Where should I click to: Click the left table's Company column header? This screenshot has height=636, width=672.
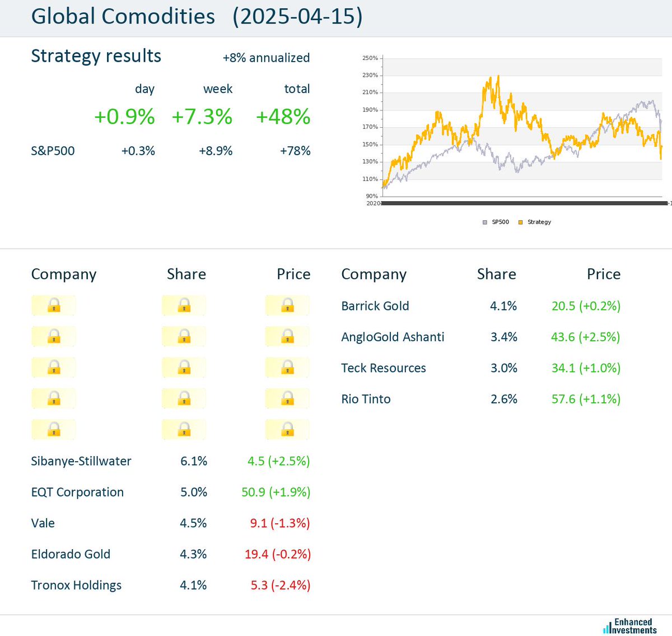click(64, 275)
